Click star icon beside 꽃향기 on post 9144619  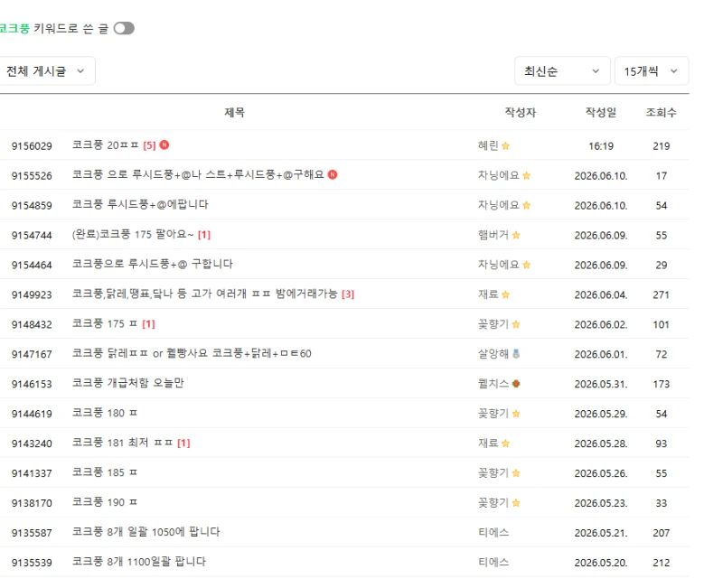pos(516,414)
